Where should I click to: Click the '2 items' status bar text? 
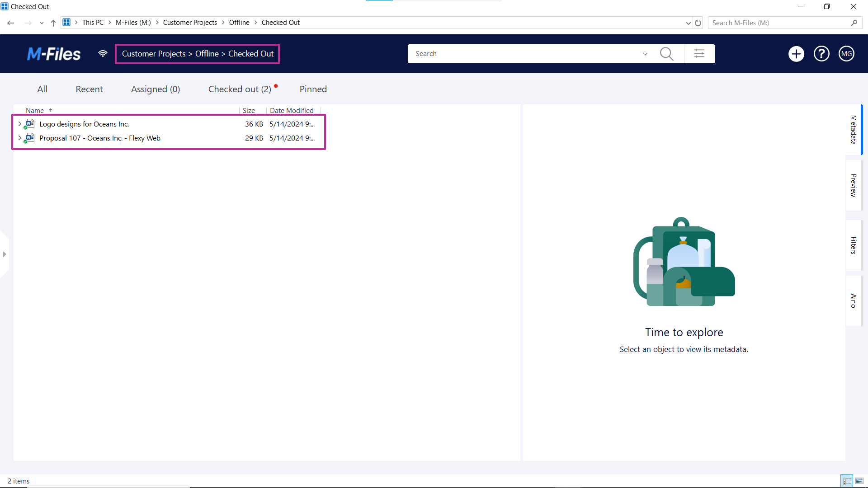click(19, 481)
